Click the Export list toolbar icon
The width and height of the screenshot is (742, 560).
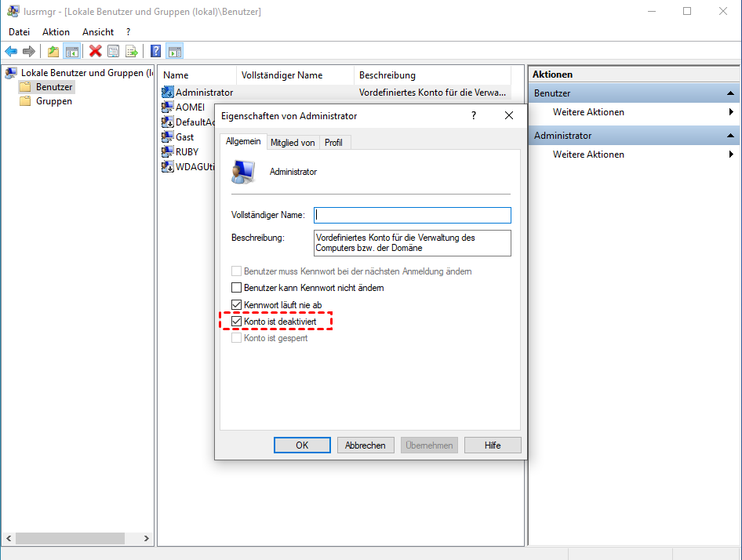(132, 51)
